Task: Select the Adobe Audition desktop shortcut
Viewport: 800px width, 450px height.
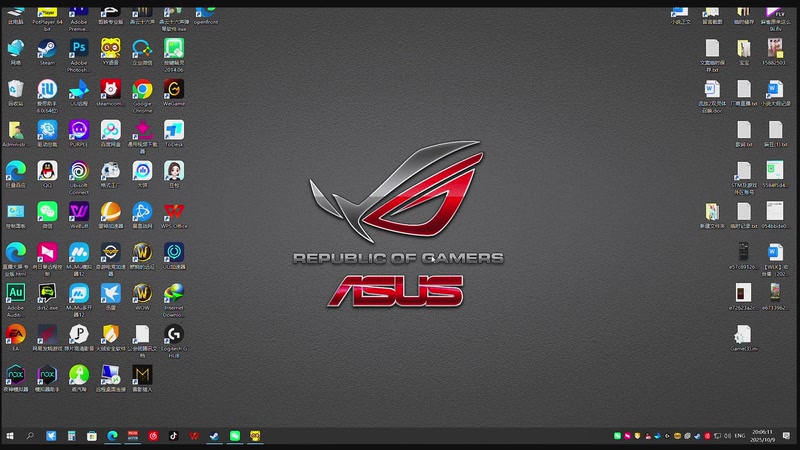Action: [15, 300]
